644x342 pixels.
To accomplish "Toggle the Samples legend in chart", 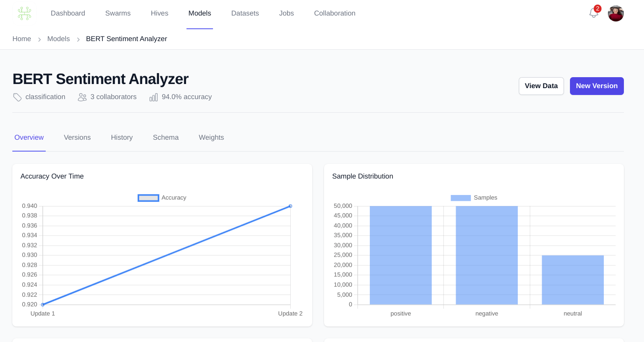I will point(474,198).
